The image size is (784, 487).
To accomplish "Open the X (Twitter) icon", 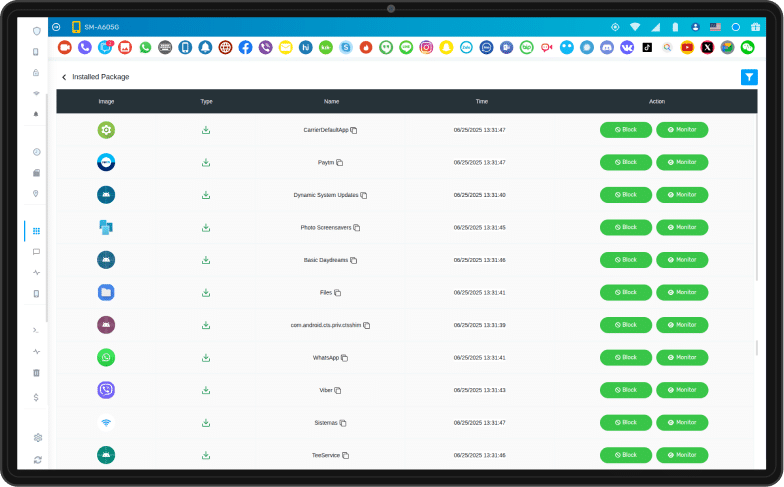I will (x=708, y=48).
